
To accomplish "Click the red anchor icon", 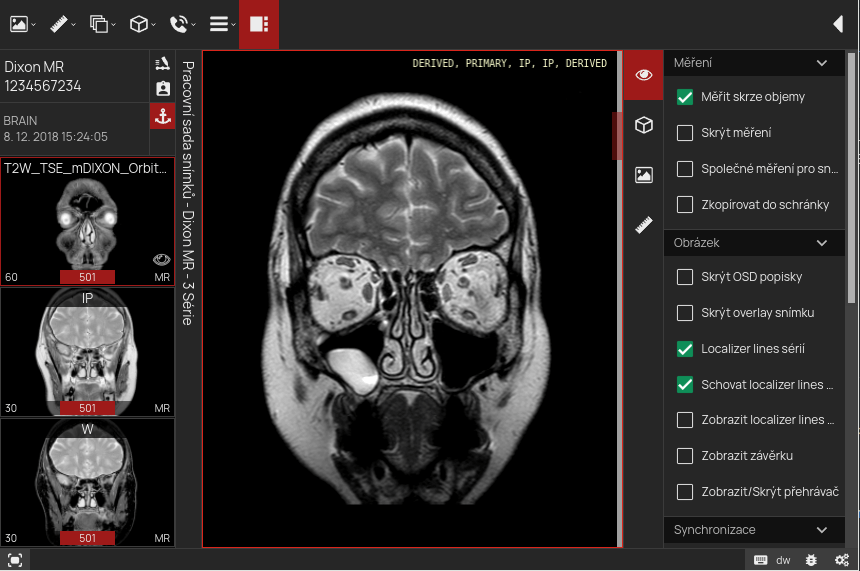I will [162, 117].
